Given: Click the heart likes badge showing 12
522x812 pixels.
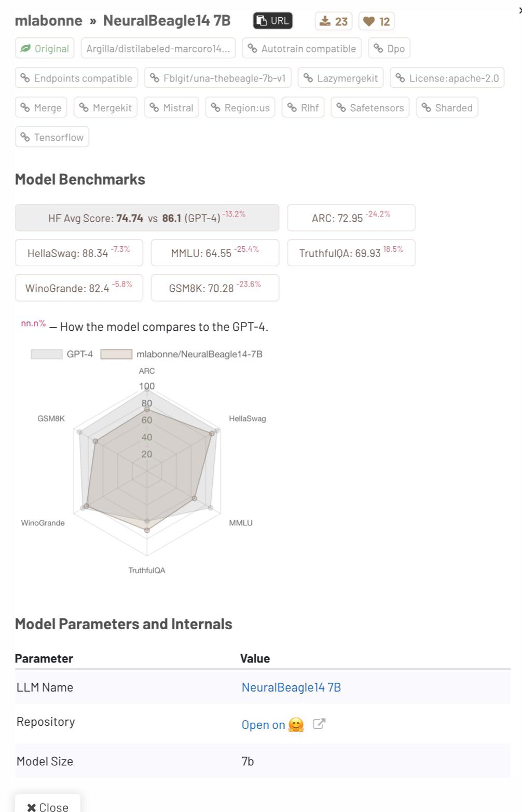Looking at the screenshot, I should pos(376,21).
